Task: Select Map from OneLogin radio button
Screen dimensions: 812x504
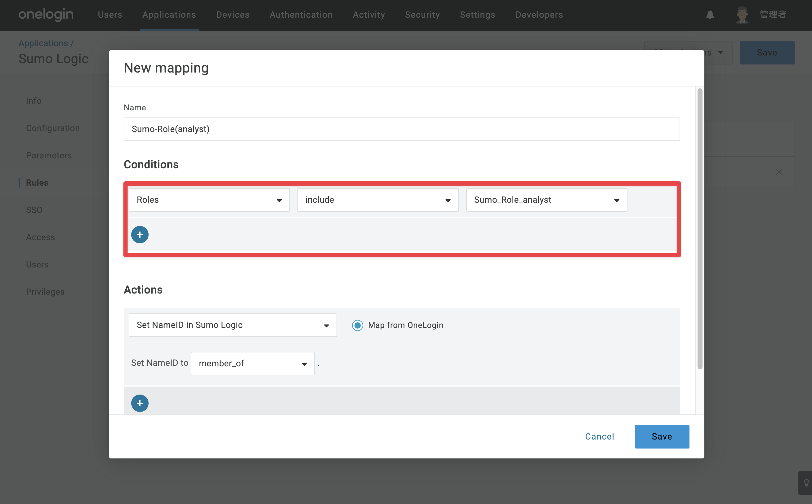Action: tap(358, 325)
